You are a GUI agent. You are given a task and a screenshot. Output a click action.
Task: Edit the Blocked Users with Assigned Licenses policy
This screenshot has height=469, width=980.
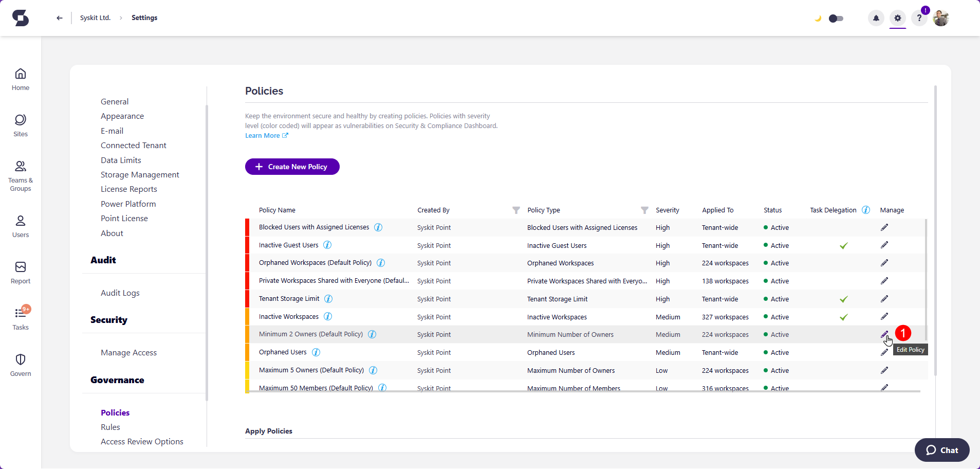pos(884,227)
